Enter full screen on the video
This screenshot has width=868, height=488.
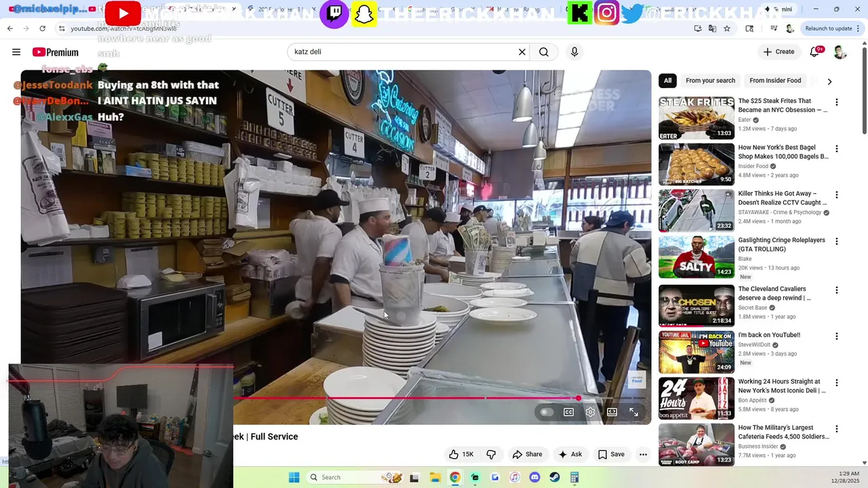[x=633, y=412]
